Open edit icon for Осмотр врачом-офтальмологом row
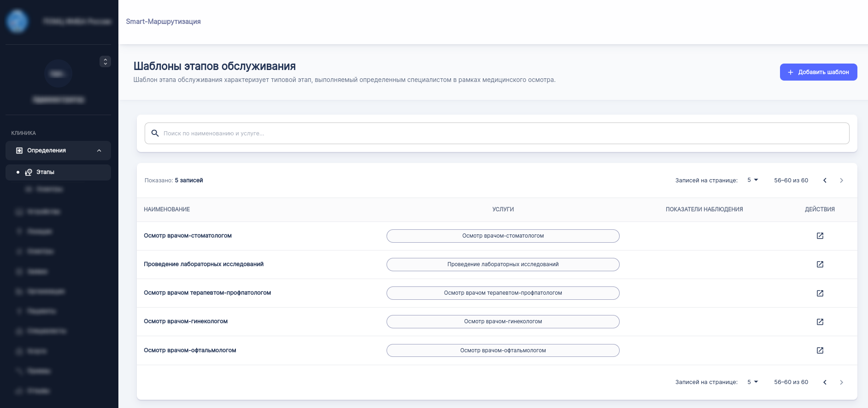The width and height of the screenshot is (868, 408). tap(820, 350)
